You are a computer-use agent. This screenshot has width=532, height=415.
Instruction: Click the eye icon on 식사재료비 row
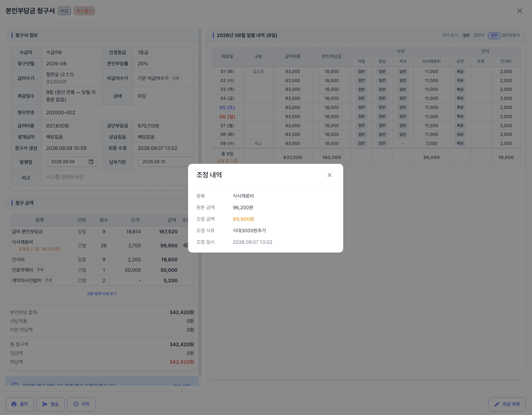pos(186,245)
